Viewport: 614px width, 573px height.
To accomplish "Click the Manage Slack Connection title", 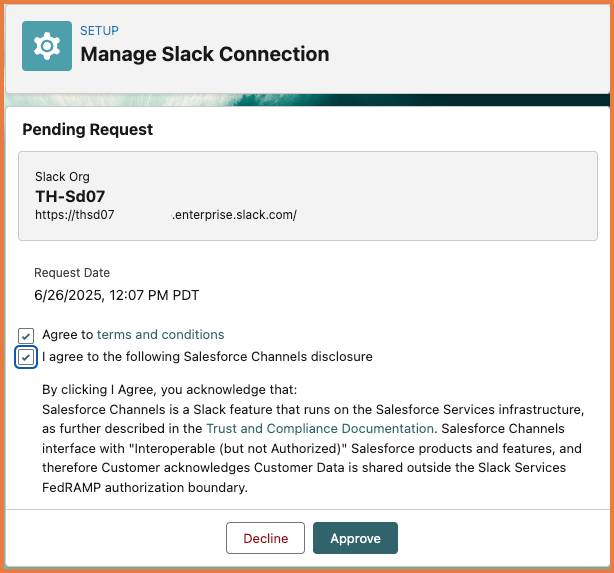I will pyautogui.click(x=204, y=54).
